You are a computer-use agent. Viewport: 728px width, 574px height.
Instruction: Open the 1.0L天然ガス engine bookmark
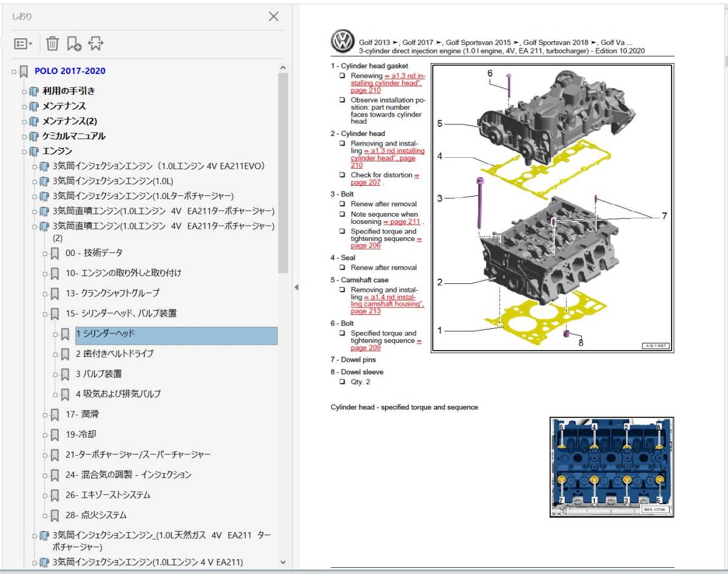(x=162, y=541)
